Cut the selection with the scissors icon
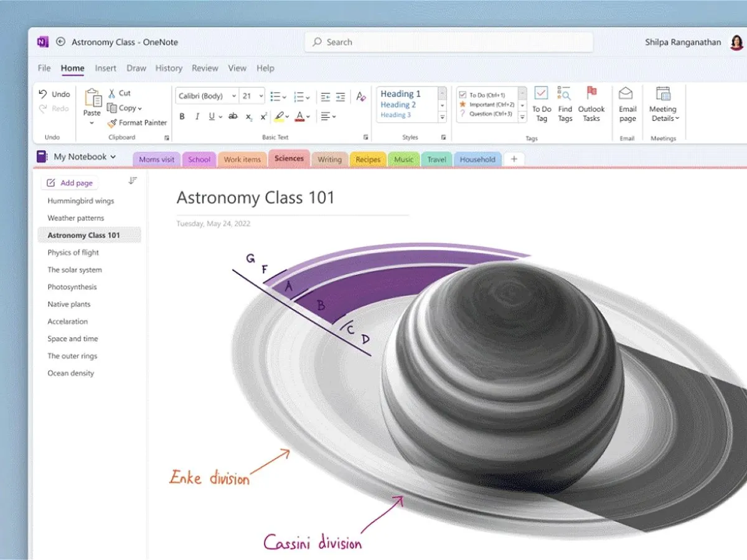 click(112, 93)
